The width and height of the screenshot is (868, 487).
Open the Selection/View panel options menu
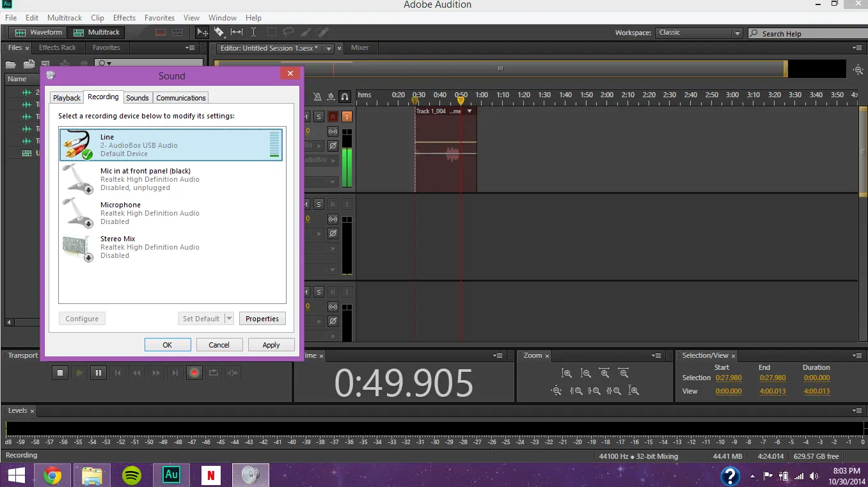click(857, 355)
